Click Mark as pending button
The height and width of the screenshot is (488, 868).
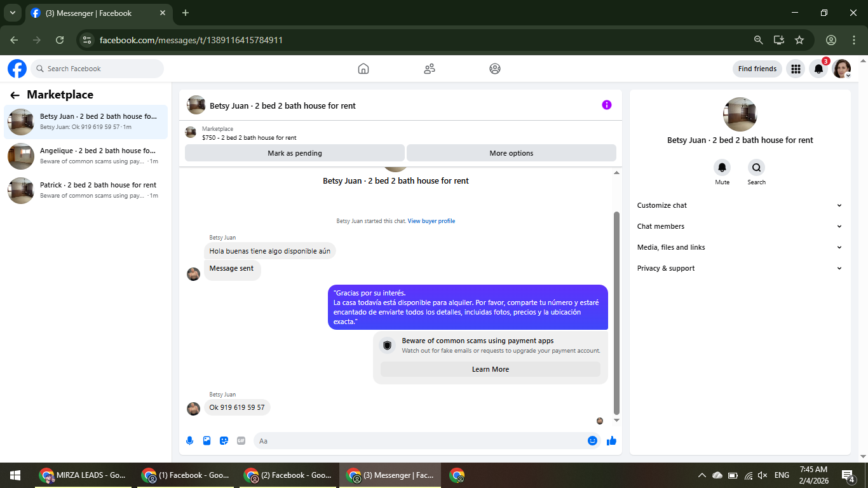(295, 153)
